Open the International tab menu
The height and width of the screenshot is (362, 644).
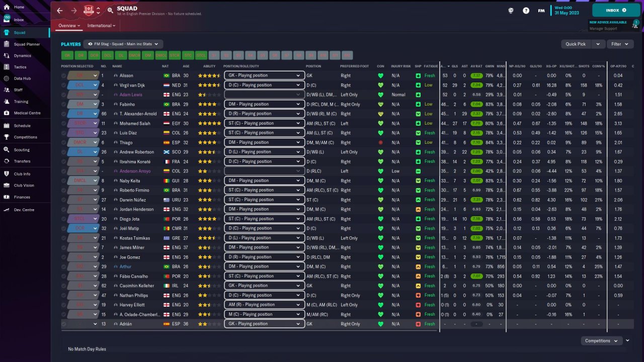(x=101, y=26)
